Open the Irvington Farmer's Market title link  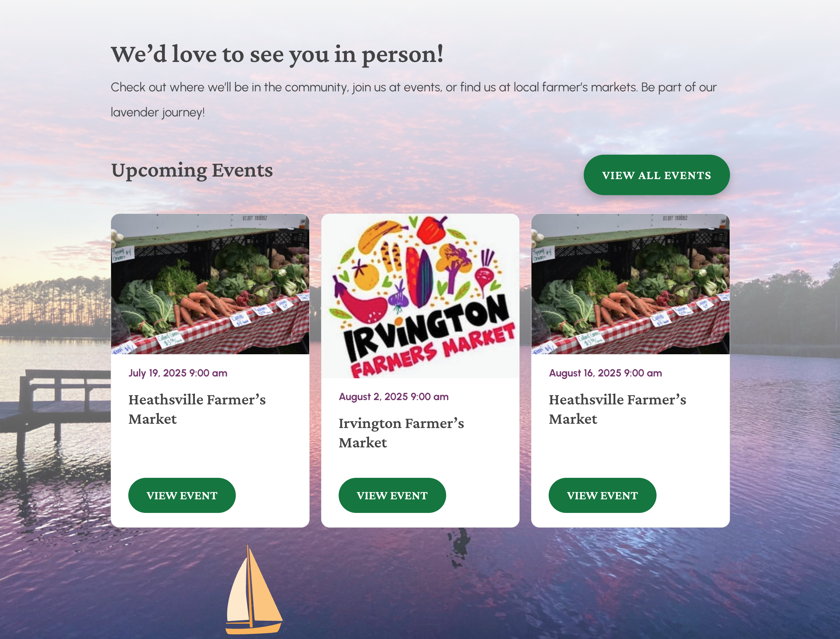(401, 433)
